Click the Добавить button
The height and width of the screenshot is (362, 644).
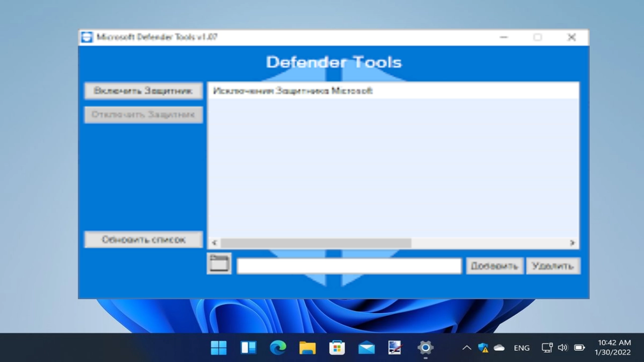click(495, 266)
